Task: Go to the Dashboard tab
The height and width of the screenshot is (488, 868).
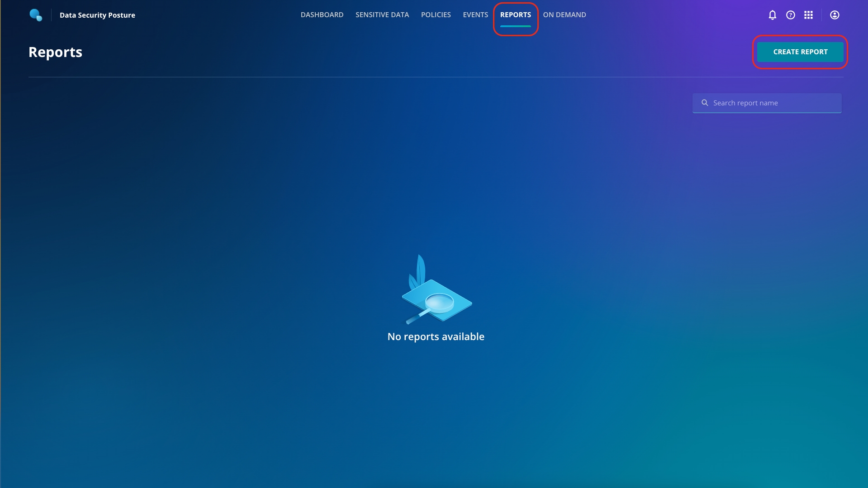Action: [322, 15]
